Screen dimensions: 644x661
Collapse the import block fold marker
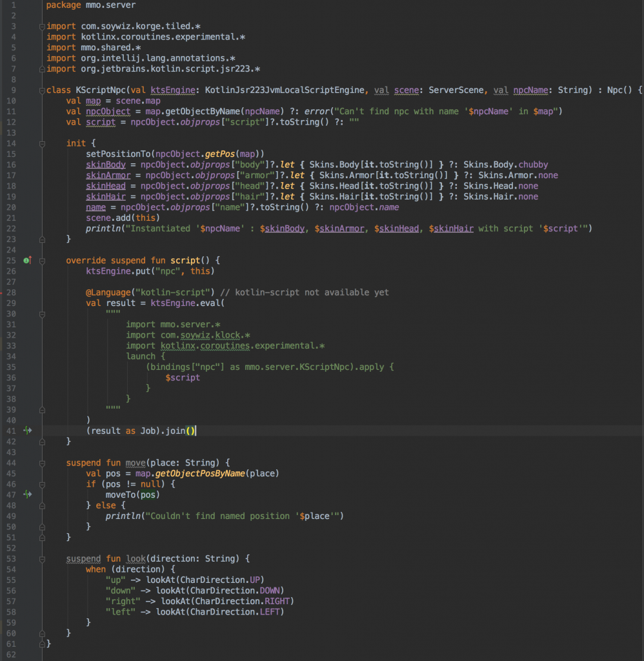point(43,26)
